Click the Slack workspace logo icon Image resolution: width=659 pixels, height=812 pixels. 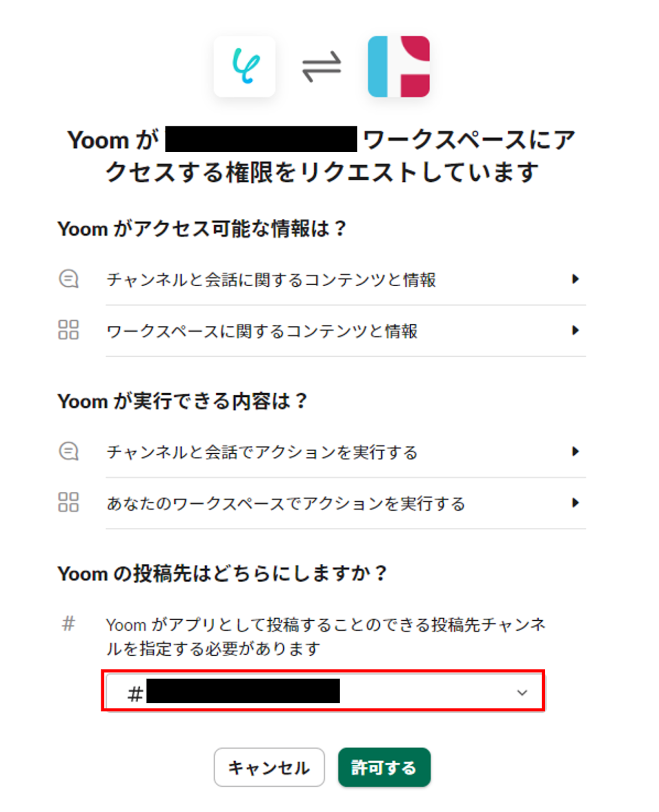399,66
